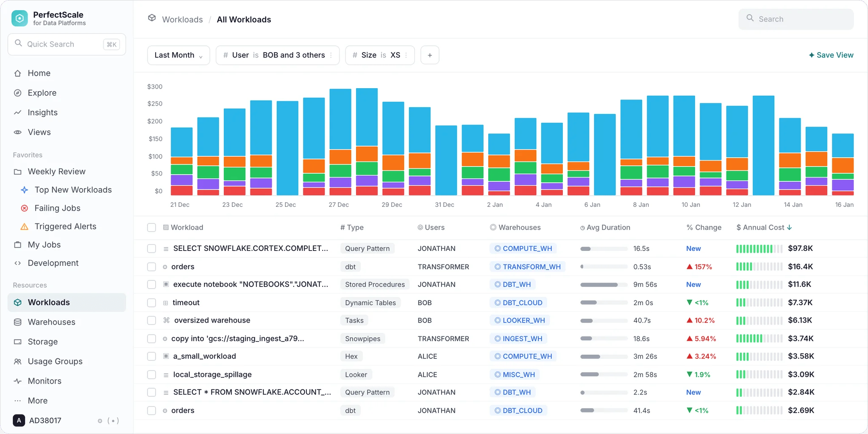Open the User filter options menu dots
The image size is (868, 434).
click(x=331, y=55)
